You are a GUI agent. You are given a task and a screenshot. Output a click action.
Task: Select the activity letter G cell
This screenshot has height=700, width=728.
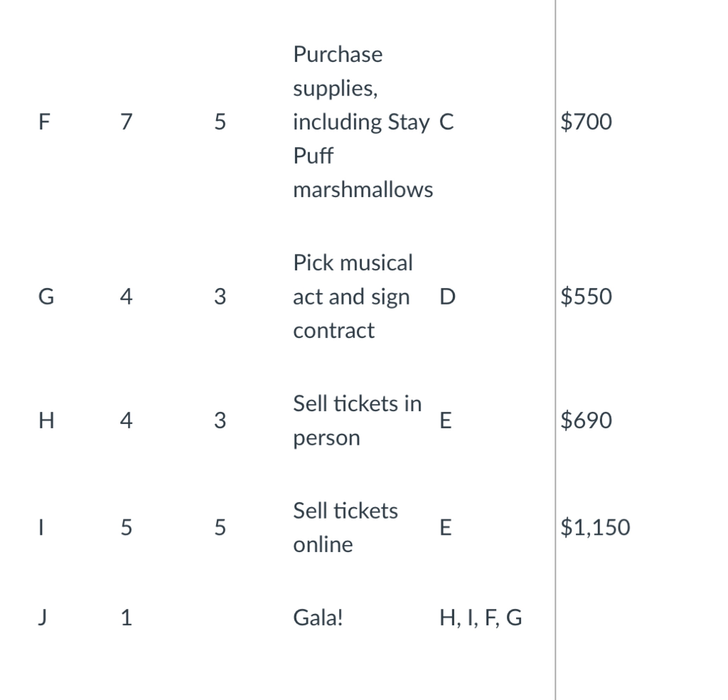45,297
